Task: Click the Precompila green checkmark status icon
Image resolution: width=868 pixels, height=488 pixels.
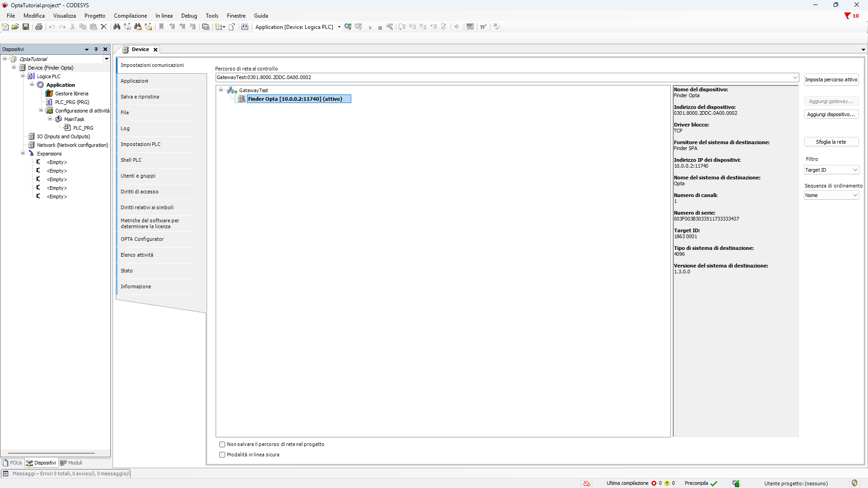Action: click(714, 483)
